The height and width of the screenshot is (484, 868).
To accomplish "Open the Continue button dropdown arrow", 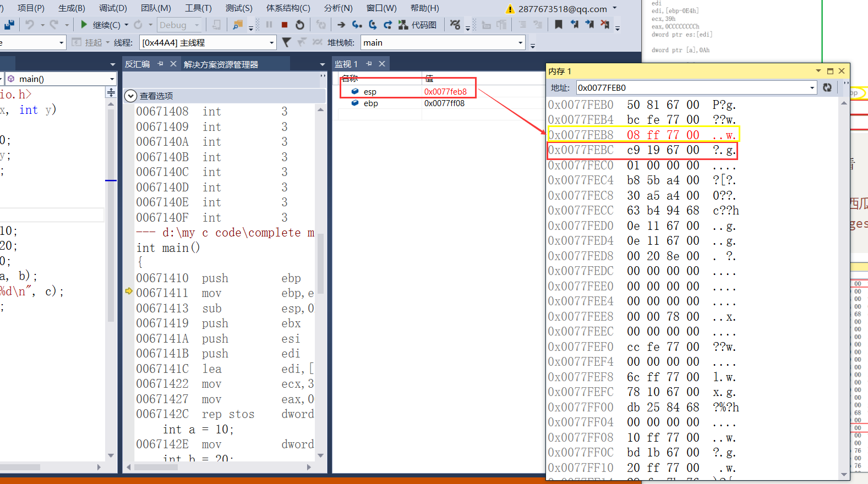I will [x=127, y=25].
